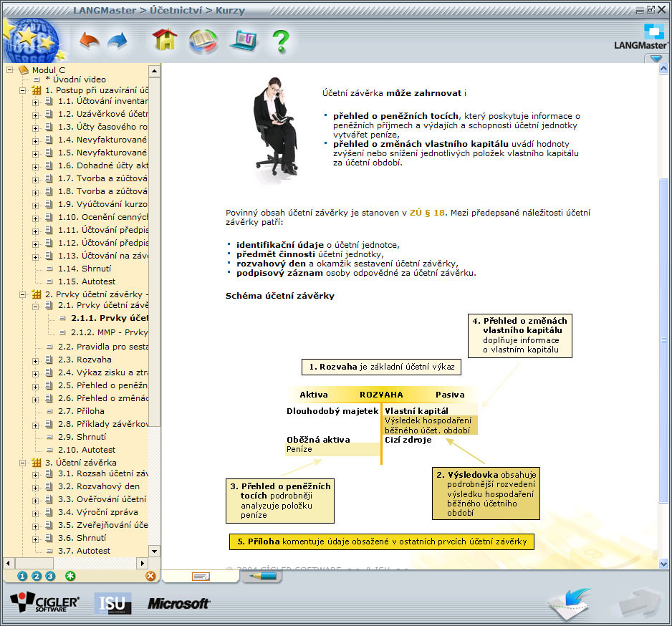Open the note card tab icon

(x=201, y=577)
